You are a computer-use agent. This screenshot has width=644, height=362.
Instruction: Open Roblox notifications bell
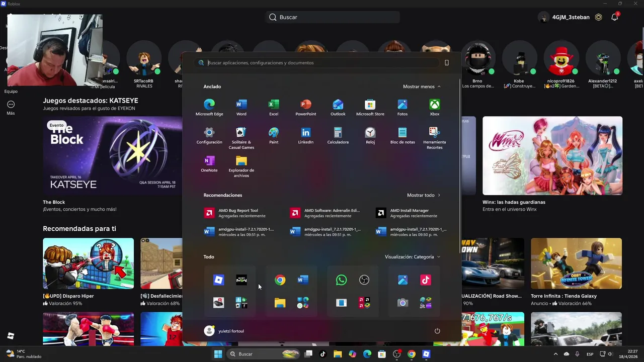point(614,17)
